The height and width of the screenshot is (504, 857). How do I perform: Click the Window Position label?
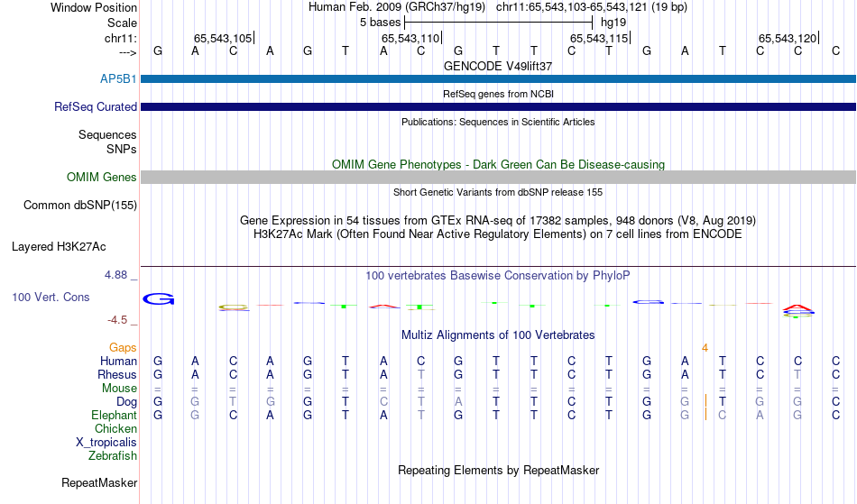click(94, 7)
